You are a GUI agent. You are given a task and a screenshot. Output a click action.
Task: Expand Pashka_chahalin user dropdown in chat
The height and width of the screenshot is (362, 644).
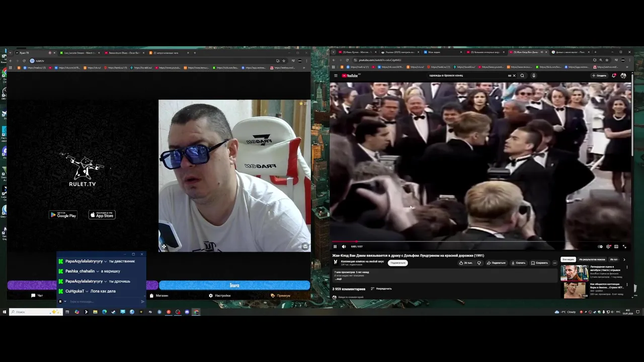[98, 271]
